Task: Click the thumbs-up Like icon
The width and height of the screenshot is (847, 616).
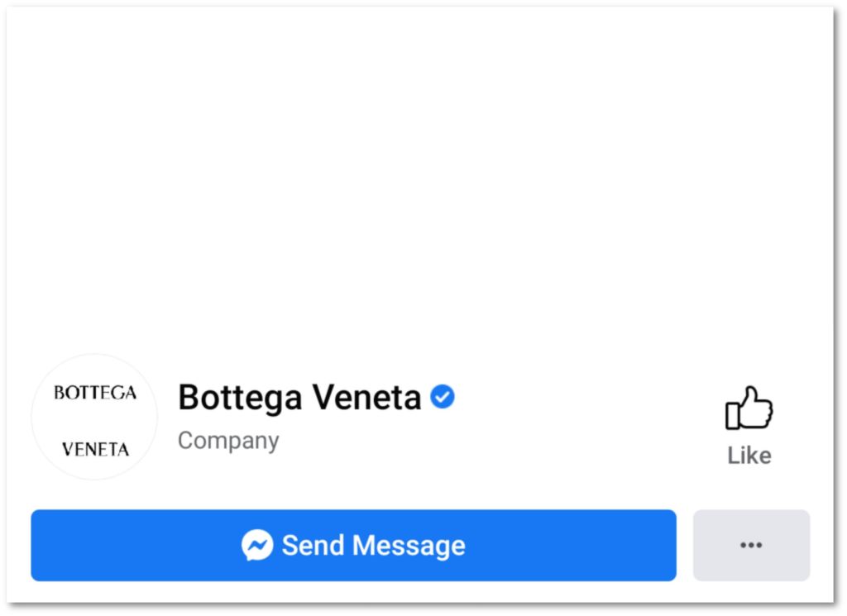Action: click(x=749, y=408)
